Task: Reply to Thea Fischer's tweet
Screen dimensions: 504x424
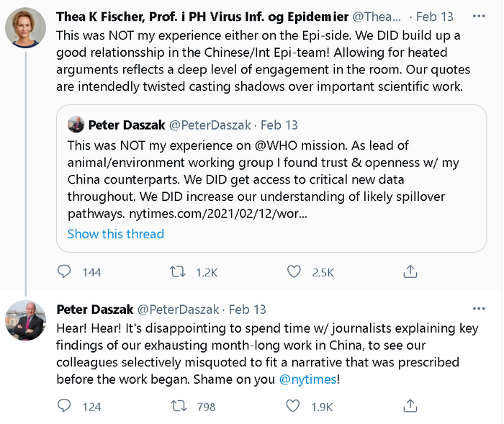Action: point(64,272)
